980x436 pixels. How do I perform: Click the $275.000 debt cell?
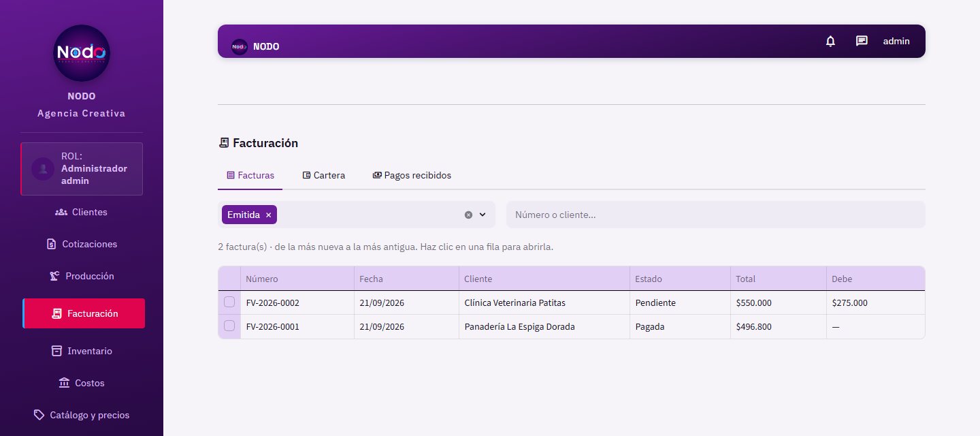[876, 302]
